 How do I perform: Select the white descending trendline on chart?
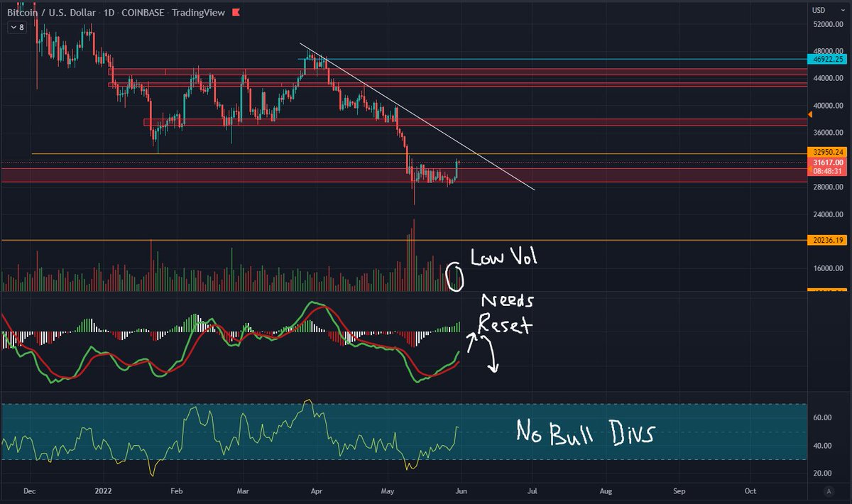(x=417, y=117)
